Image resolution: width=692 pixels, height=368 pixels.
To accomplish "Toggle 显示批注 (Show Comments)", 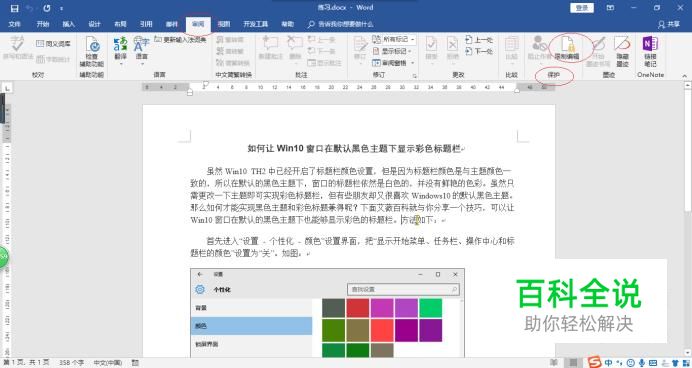I will [x=324, y=63].
